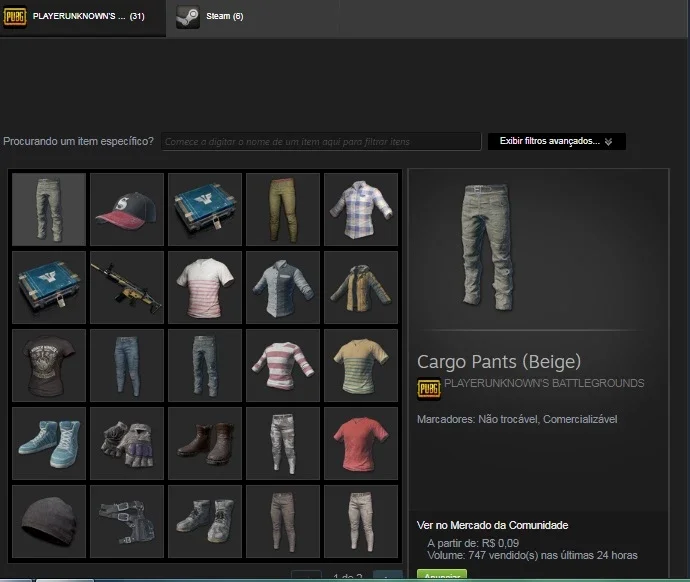This screenshot has height=582, width=690.
Task: Switch to the Steam inventory tab
Action: click(x=210, y=17)
